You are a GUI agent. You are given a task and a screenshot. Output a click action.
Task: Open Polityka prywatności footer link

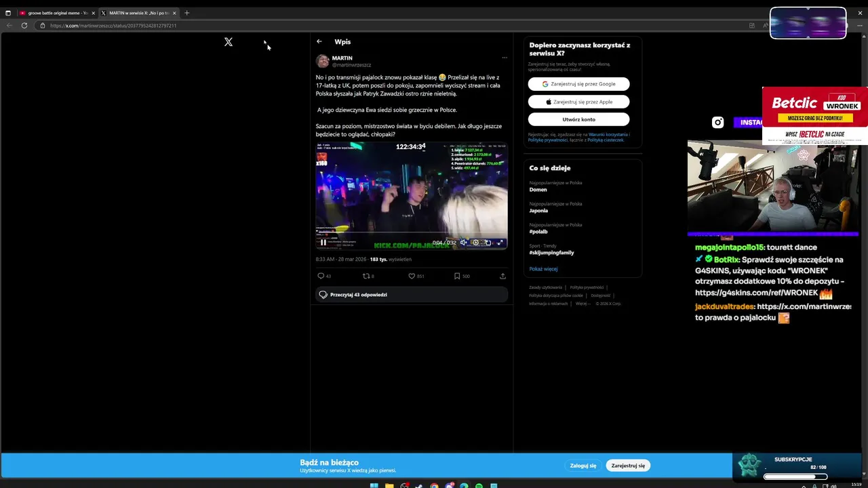587,287
